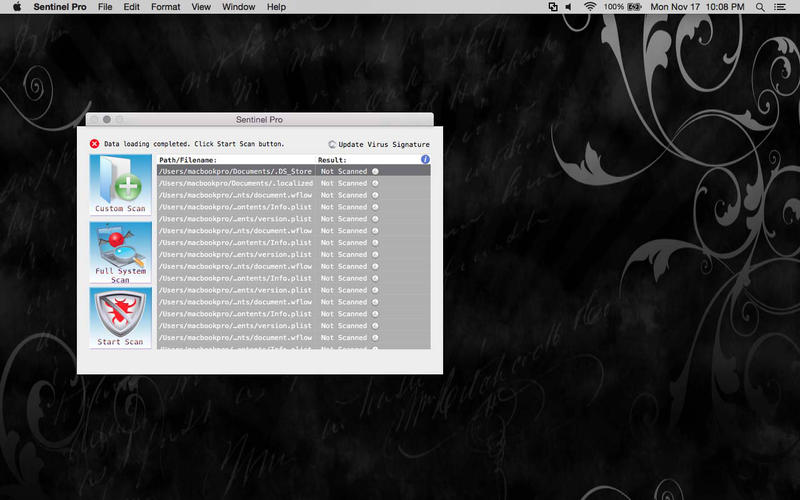Click the red X status icon

(94, 144)
